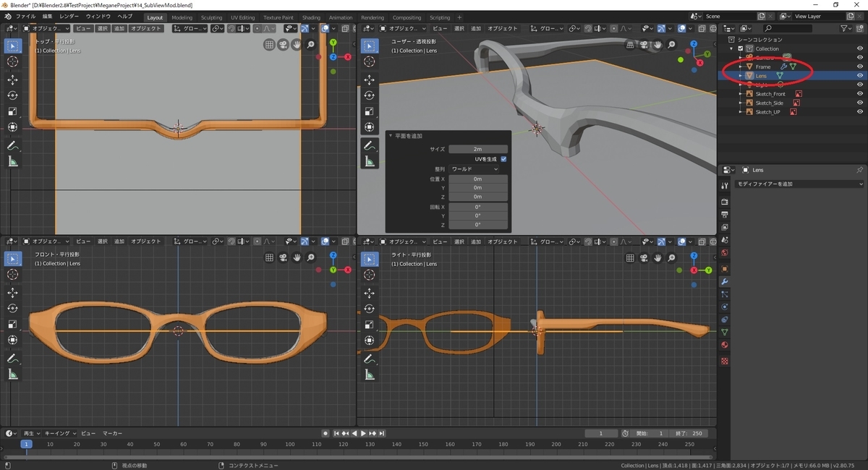Click the サイズ 2m value field
The height and width of the screenshot is (470, 868).
pyautogui.click(x=477, y=149)
